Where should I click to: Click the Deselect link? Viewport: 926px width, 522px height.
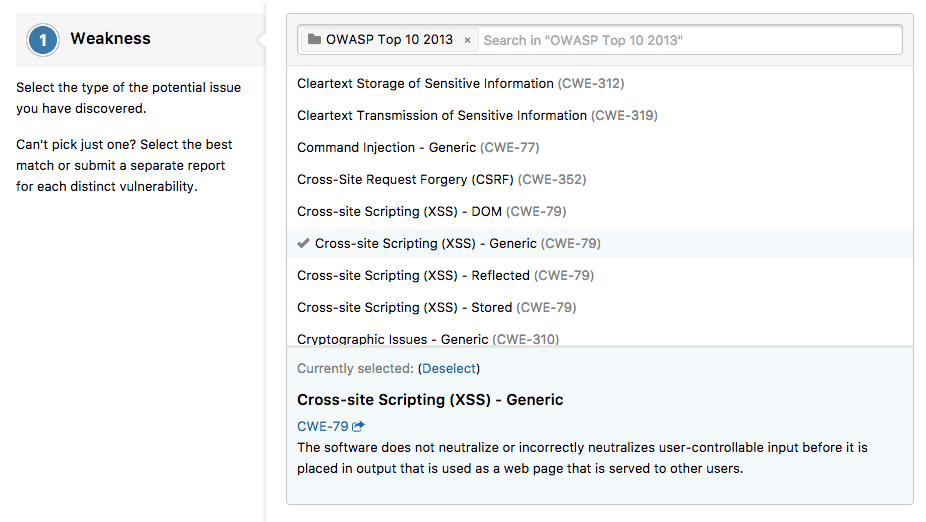449,369
